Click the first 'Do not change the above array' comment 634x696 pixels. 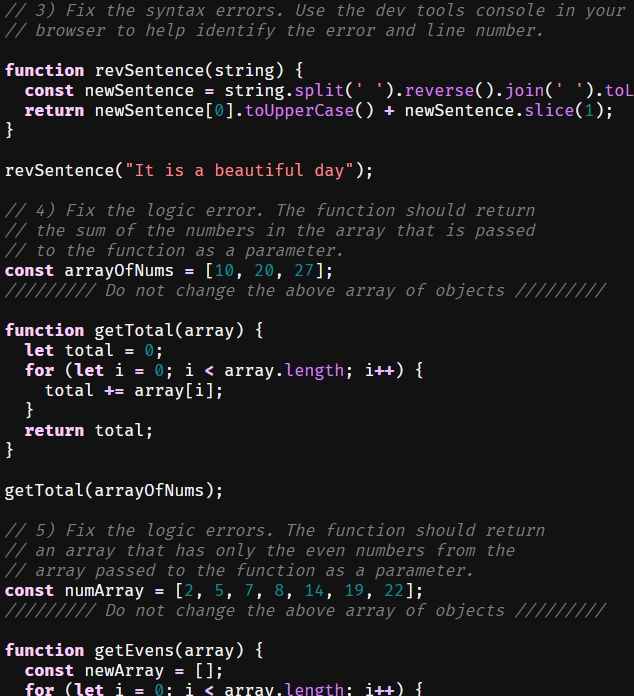pyautogui.click(x=305, y=290)
